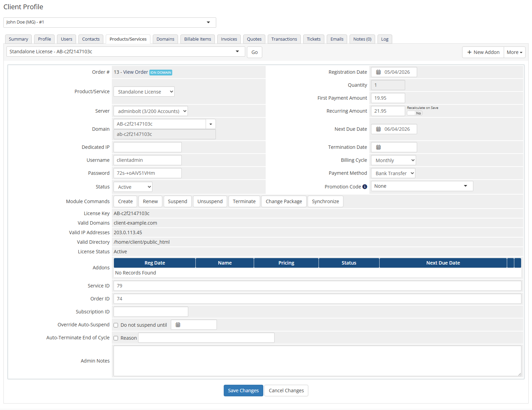Open the Standalone License service selector dropdown
532x410 pixels.
click(x=126, y=52)
